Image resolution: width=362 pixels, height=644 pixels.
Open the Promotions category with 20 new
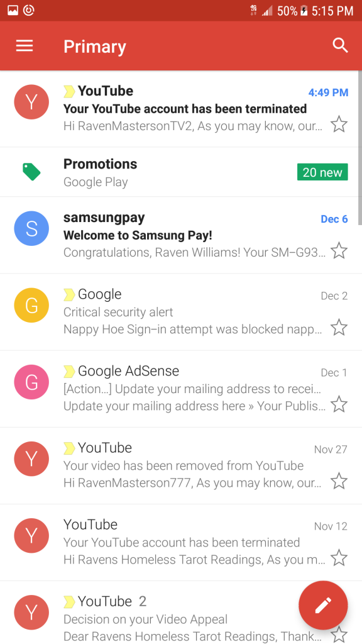click(181, 172)
